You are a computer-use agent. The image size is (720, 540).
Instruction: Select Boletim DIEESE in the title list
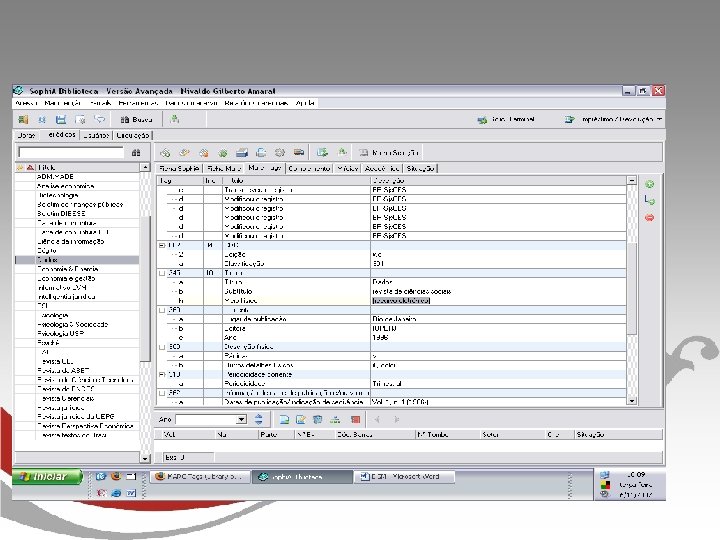pos(61,214)
